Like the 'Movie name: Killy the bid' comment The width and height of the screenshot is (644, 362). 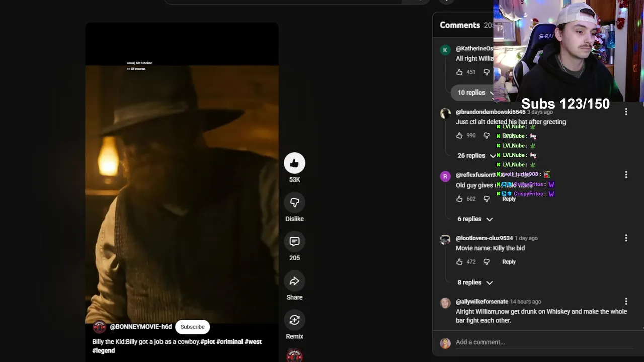pos(459,262)
